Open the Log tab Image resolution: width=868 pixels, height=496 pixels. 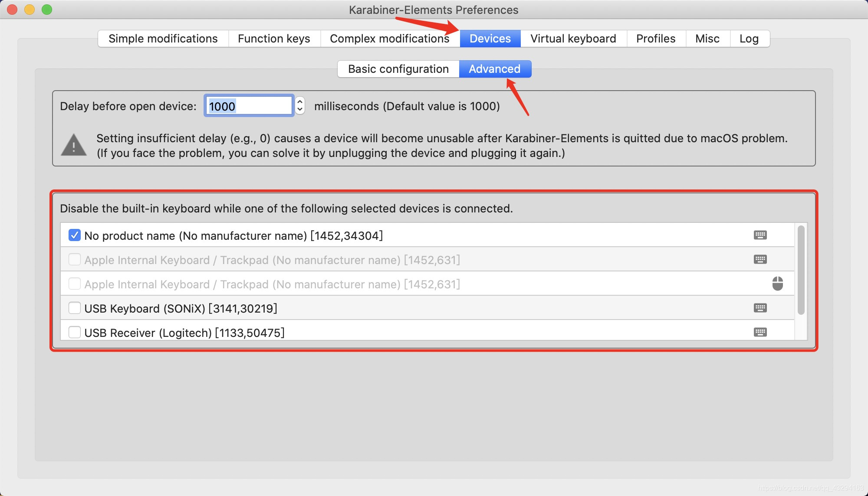pos(749,39)
